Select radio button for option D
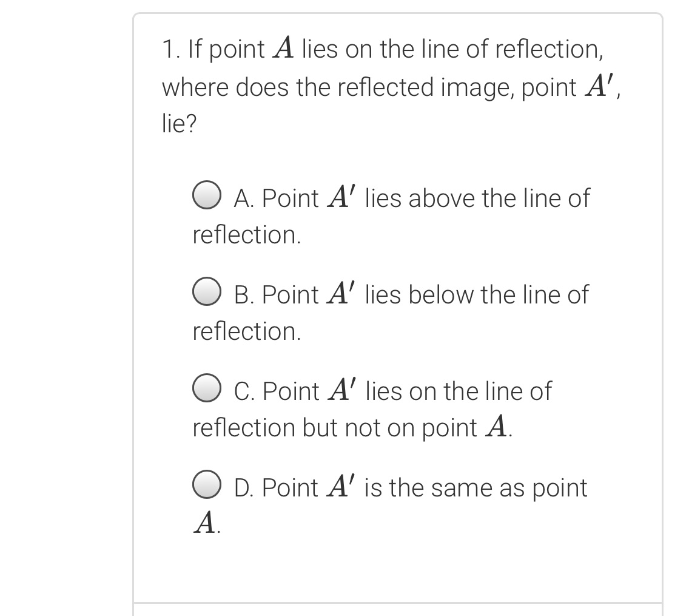This screenshot has width=689, height=616. 206,484
